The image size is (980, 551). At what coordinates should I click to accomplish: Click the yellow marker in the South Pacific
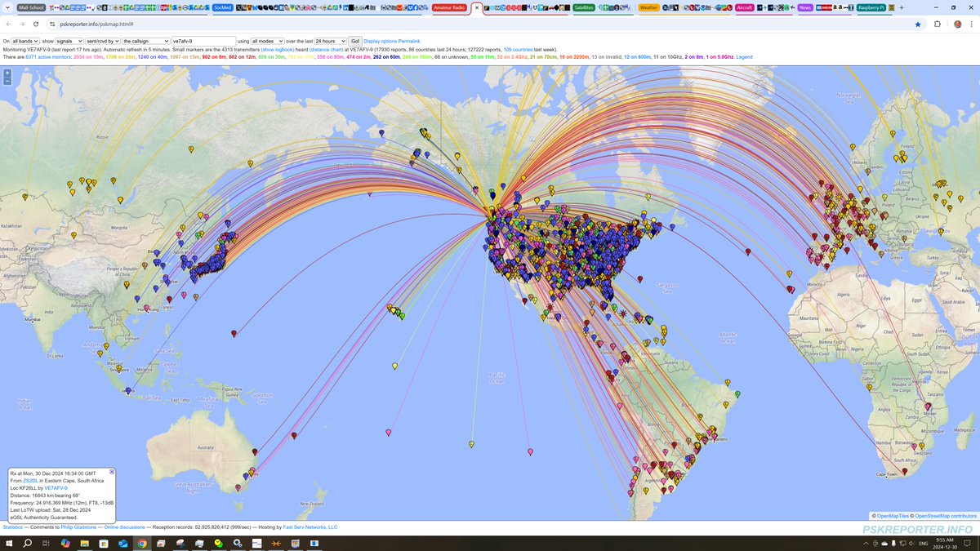[x=471, y=444]
